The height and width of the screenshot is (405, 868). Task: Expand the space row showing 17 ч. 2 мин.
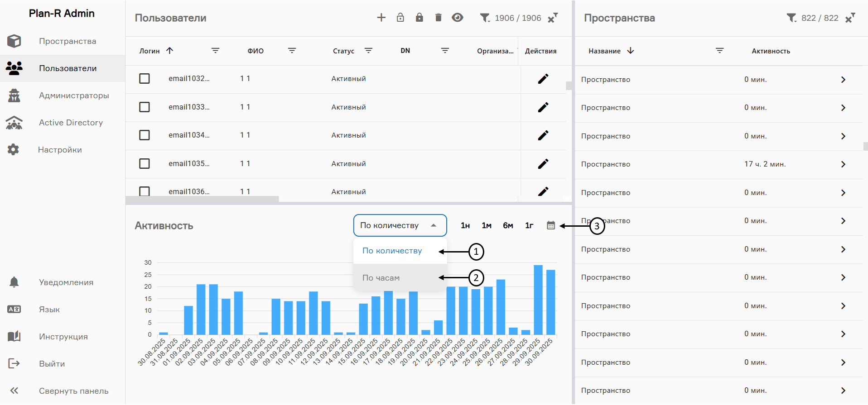click(843, 164)
